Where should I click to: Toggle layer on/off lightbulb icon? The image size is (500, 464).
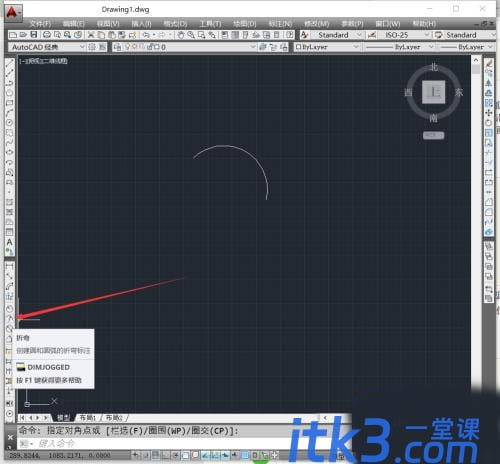pos(127,47)
